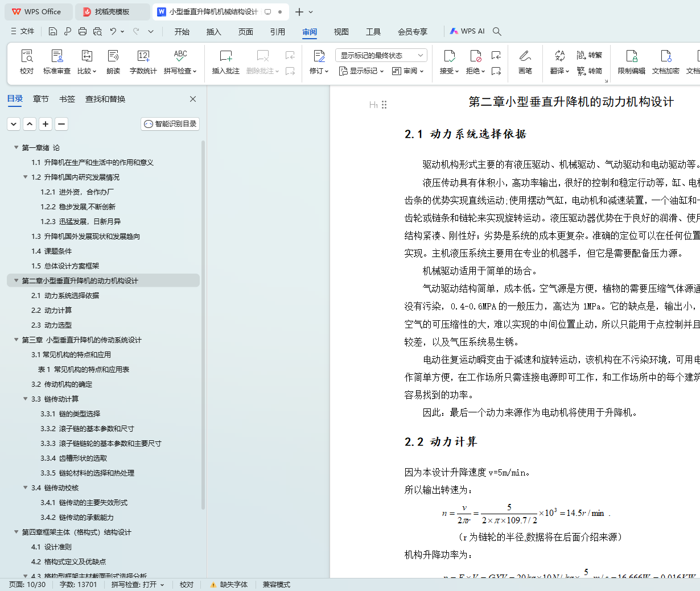Open the 页面 ribbon tab
The height and width of the screenshot is (591, 700).
[246, 32]
